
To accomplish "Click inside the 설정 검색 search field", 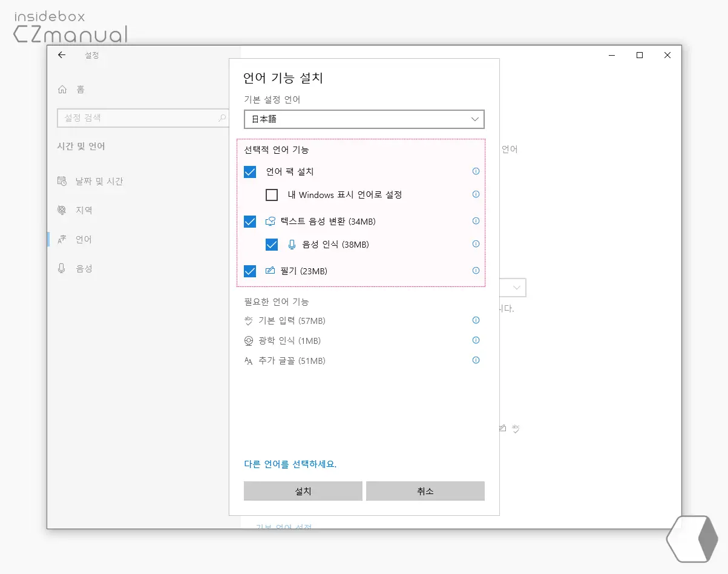I will (x=133, y=117).
